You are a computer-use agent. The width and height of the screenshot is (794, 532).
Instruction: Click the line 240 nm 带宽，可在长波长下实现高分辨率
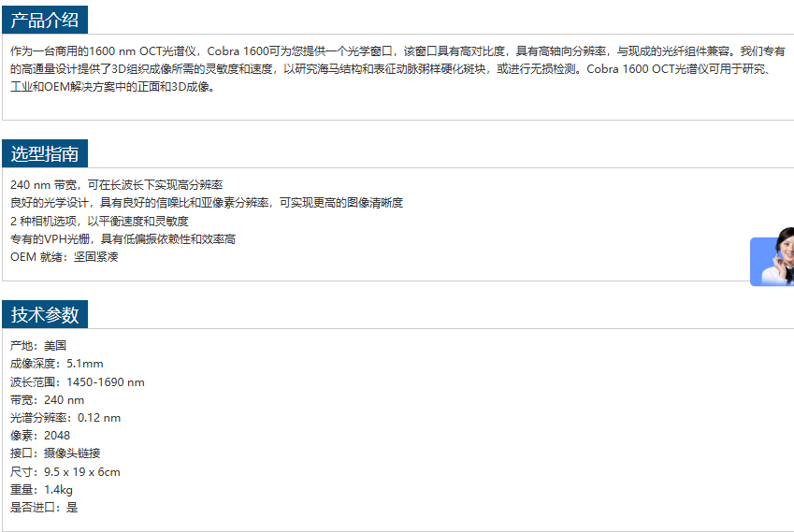[117, 185]
